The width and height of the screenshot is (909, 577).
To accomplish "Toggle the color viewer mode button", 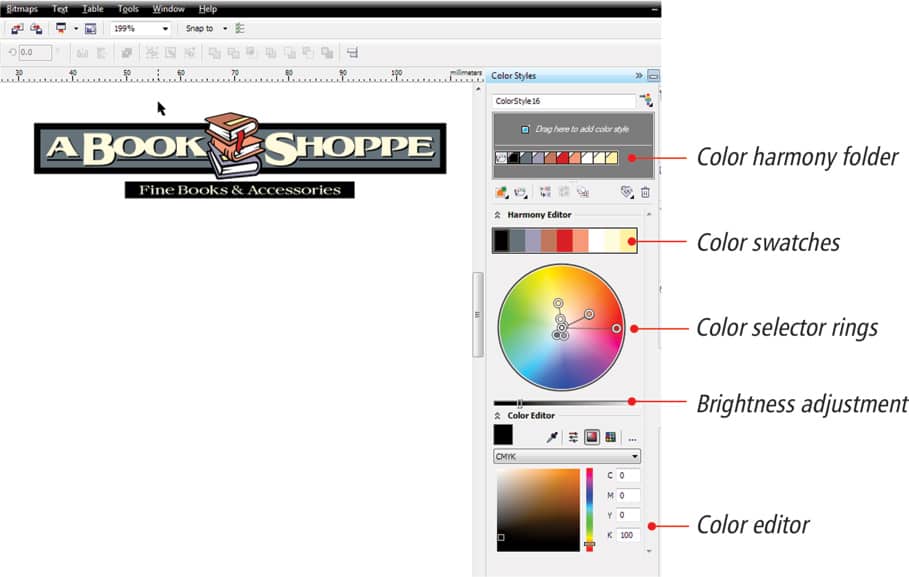I will [592, 437].
